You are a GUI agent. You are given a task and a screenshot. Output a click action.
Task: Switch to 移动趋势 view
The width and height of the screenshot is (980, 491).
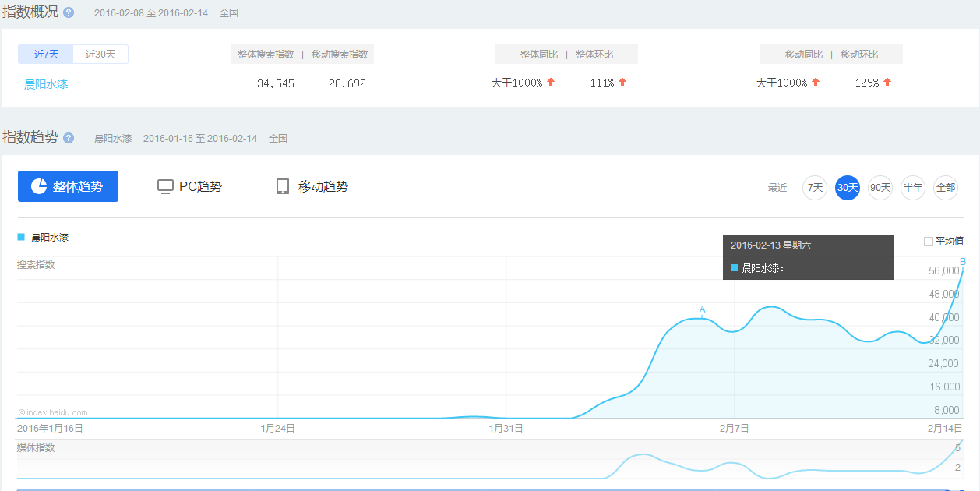312,187
